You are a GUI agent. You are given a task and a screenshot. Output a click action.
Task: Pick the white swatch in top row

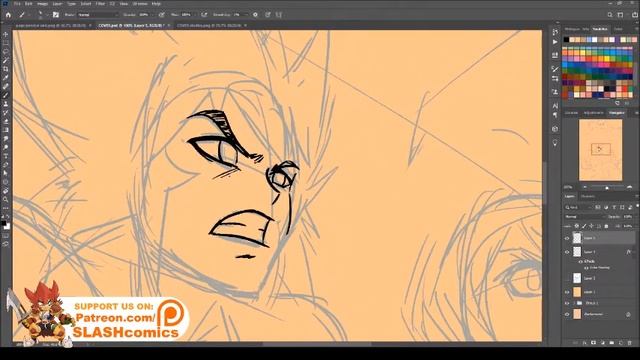(x=595, y=40)
